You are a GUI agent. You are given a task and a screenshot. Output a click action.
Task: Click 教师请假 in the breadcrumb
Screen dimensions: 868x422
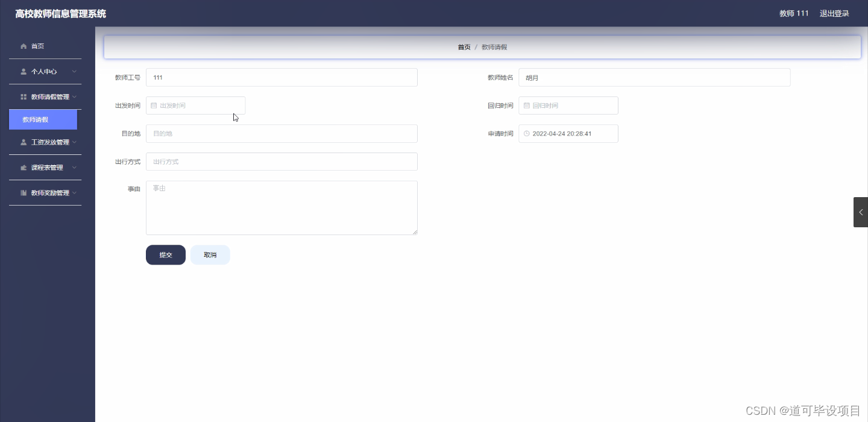click(x=494, y=47)
